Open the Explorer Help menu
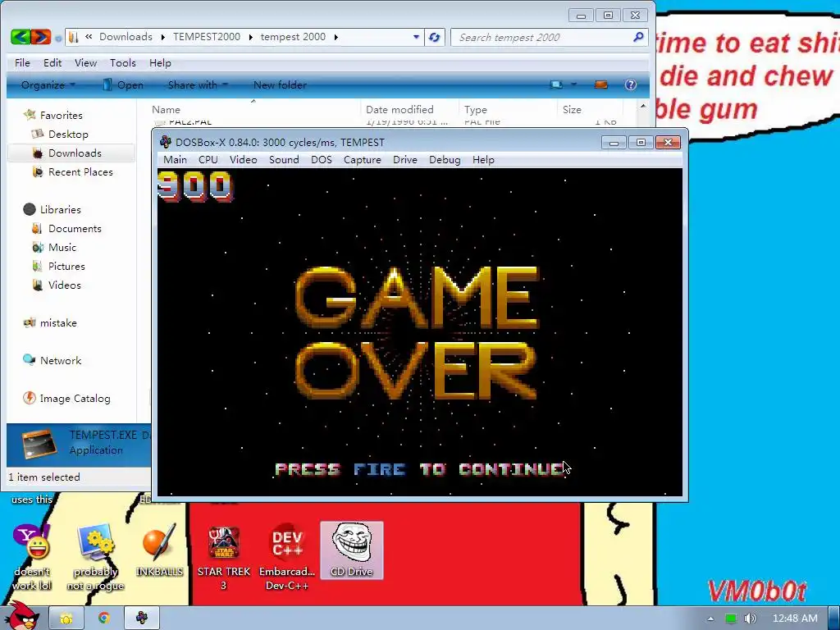 coord(160,62)
